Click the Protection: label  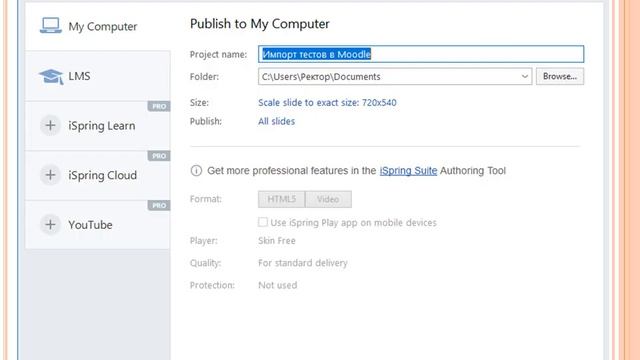pos(212,285)
